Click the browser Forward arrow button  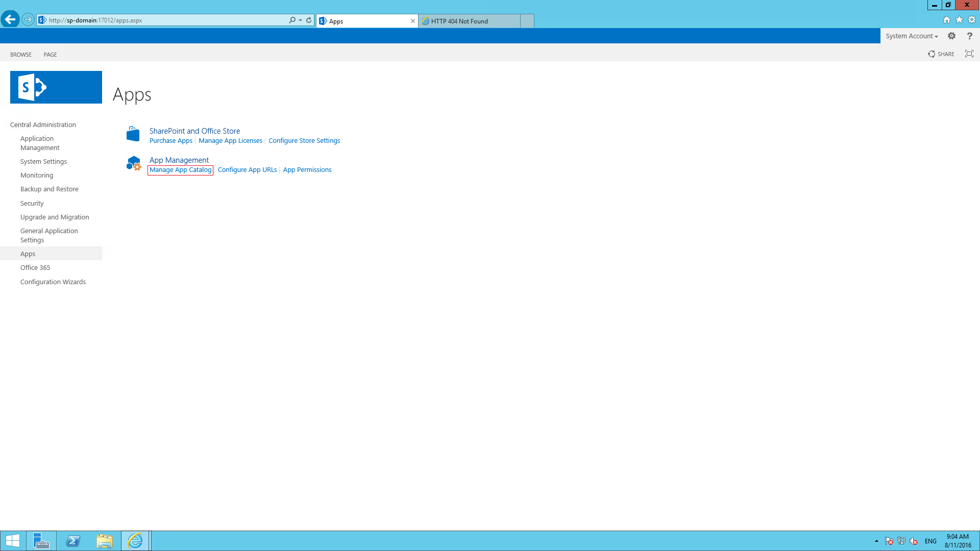click(x=28, y=19)
